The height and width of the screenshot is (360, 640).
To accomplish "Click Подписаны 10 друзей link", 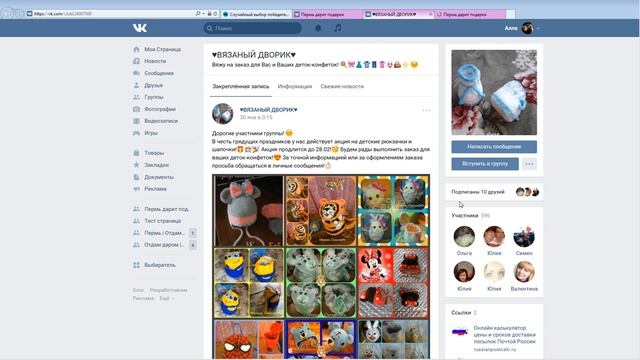I will click(x=478, y=192).
